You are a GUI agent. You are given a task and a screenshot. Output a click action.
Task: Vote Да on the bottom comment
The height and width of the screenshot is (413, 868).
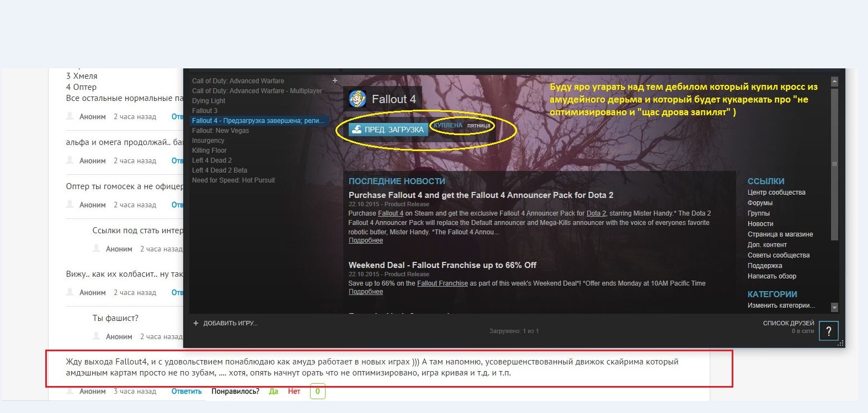[273, 391]
